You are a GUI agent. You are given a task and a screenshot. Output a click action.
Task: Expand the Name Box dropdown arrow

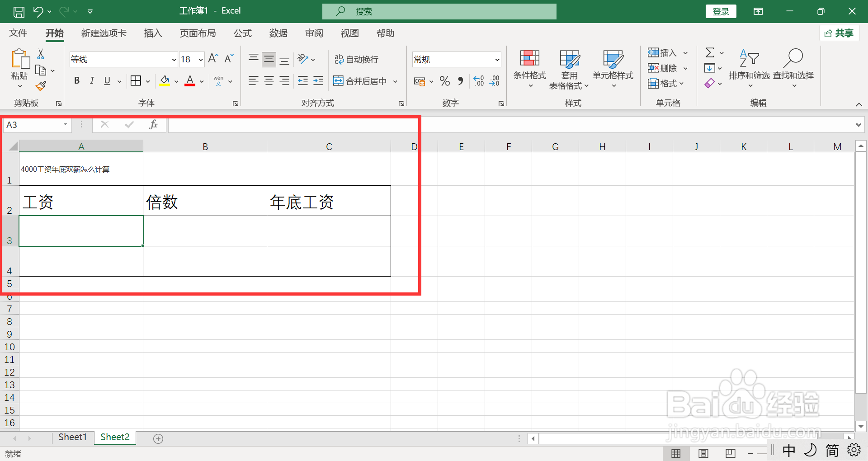coord(65,125)
